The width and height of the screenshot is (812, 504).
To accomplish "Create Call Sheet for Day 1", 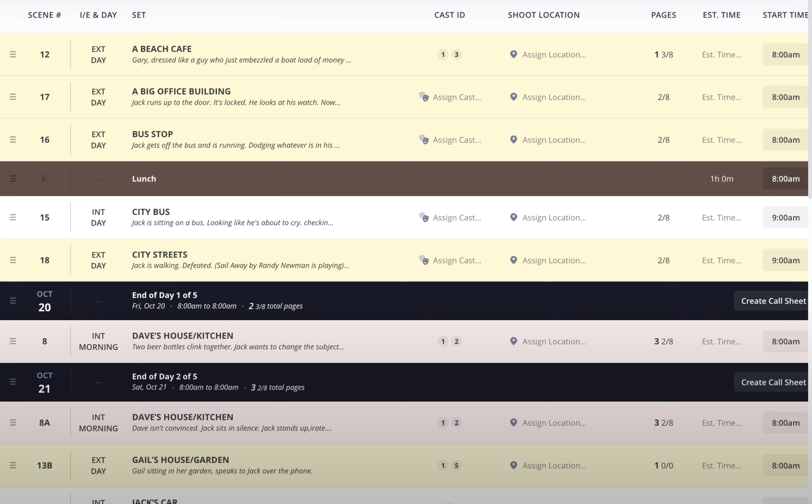I will point(773,301).
